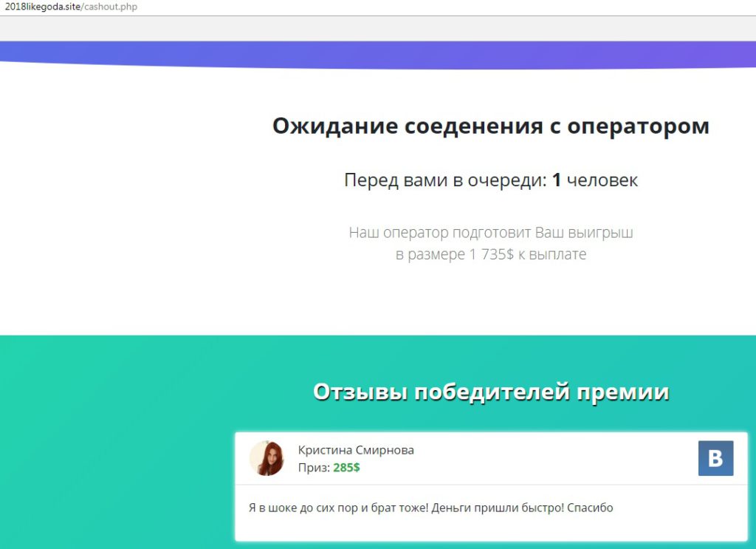Viewport: 756px width, 549px height.
Task: Click Kristina Smirnova's round avatar photo
Action: tap(267, 458)
